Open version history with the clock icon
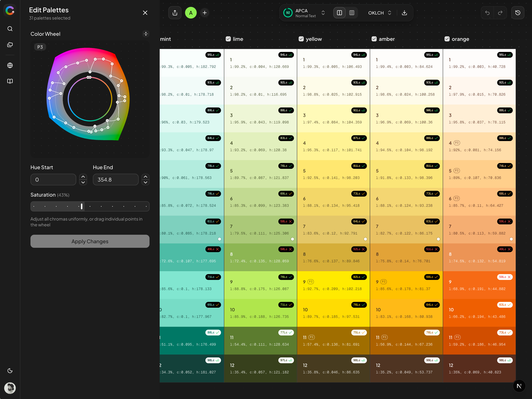The height and width of the screenshot is (399, 532). (518, 13)
